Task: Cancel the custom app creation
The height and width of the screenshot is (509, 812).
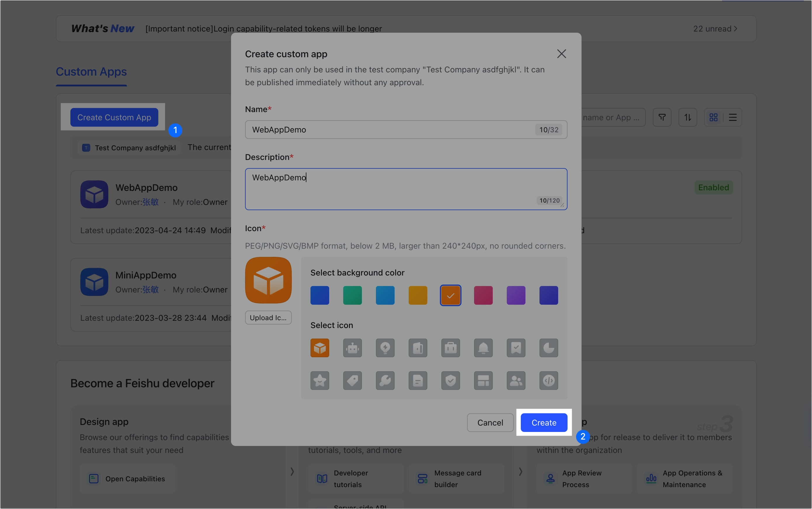Action: coord(490,423)
